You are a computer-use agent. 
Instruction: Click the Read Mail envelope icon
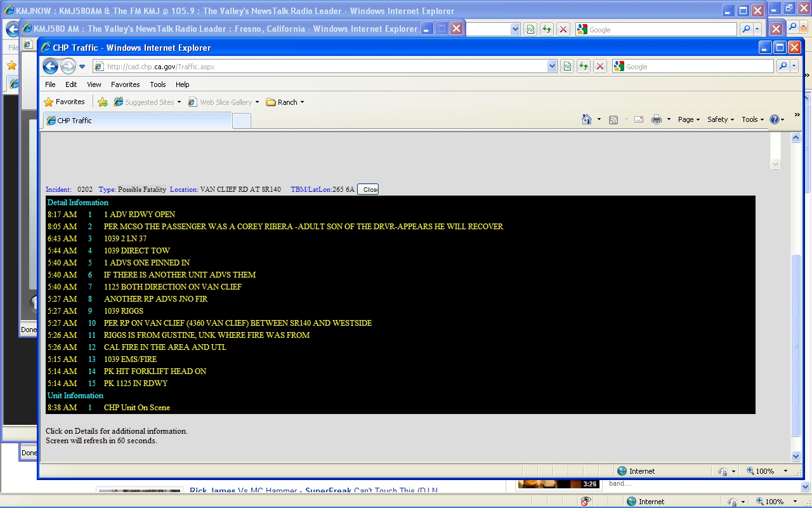[639, 119]
